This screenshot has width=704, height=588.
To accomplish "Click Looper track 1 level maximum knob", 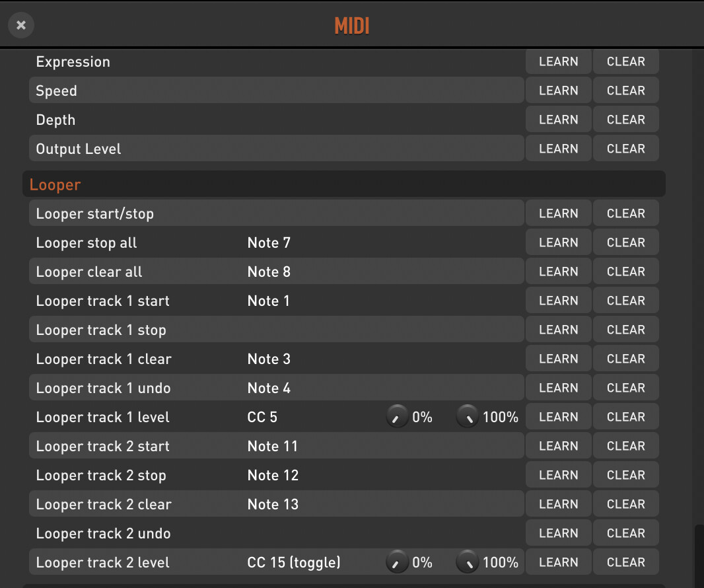I will 467,416.
